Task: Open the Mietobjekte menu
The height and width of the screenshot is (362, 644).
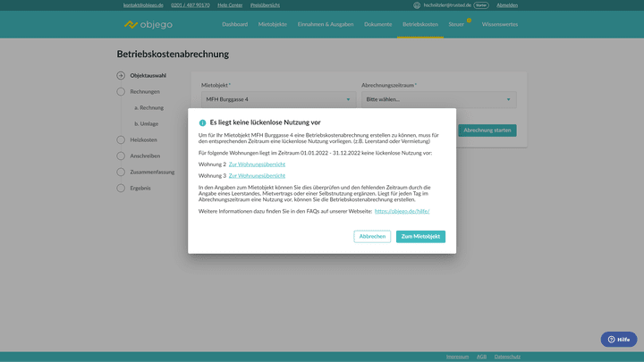Action: pos(273,24)
